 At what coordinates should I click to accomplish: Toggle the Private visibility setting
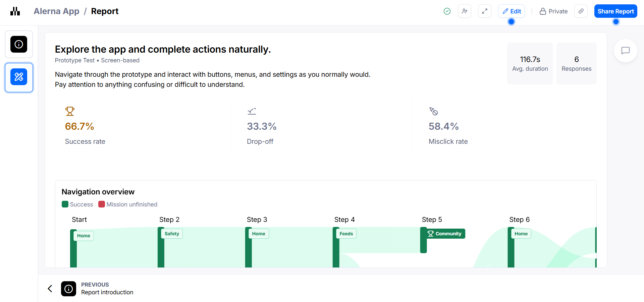(553, 11)
